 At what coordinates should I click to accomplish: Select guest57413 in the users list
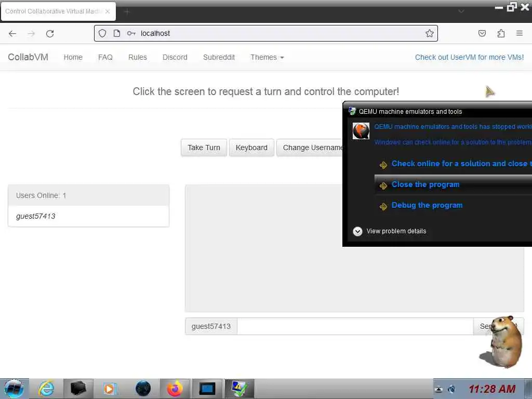pos(88,216)
